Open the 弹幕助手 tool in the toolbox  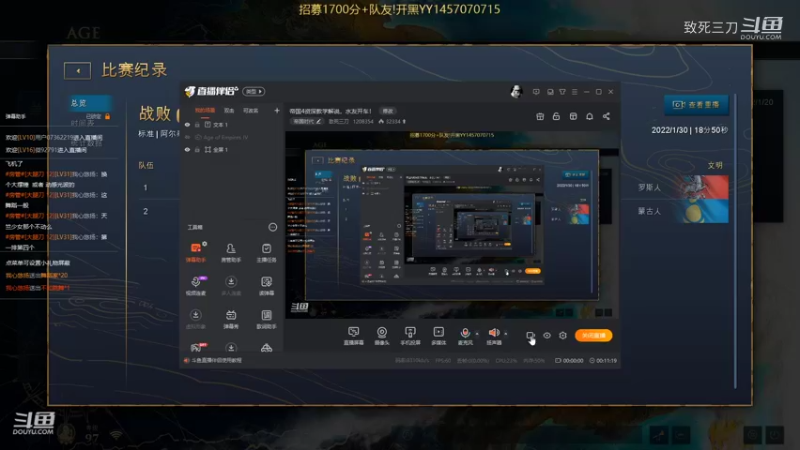coord(196,253)
